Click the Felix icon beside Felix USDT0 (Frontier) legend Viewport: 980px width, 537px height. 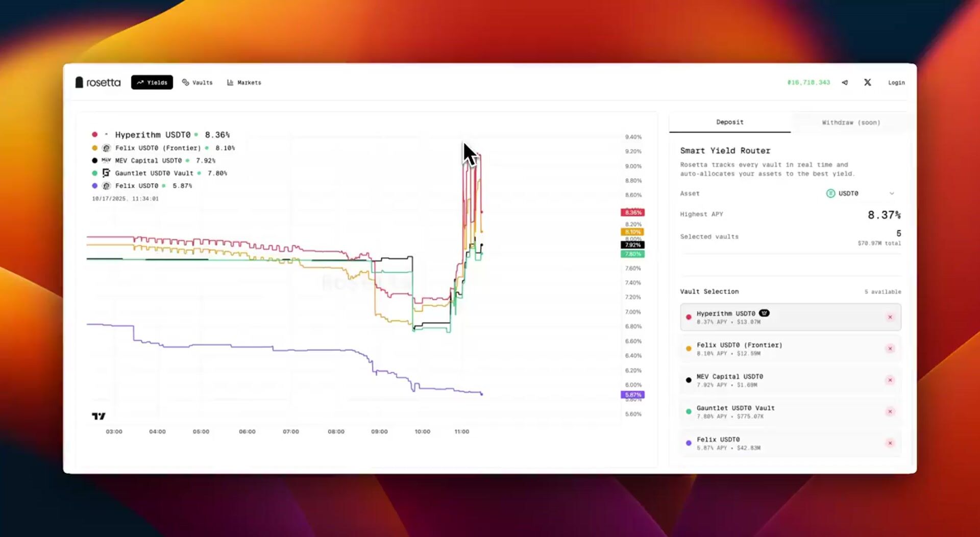[106, 148]
